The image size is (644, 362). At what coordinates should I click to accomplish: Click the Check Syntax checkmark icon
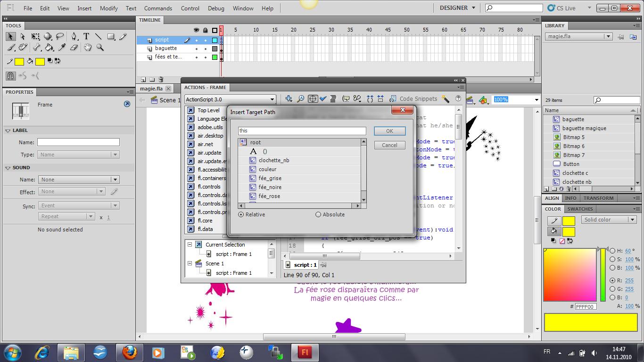pyautogui.click(x=323, y=99)
